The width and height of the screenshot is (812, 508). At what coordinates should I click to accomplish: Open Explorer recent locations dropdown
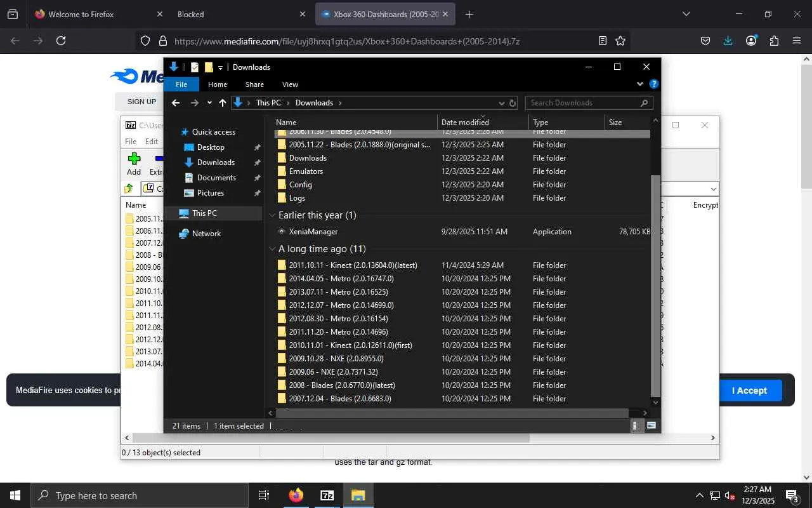click(x=209, y=103)
